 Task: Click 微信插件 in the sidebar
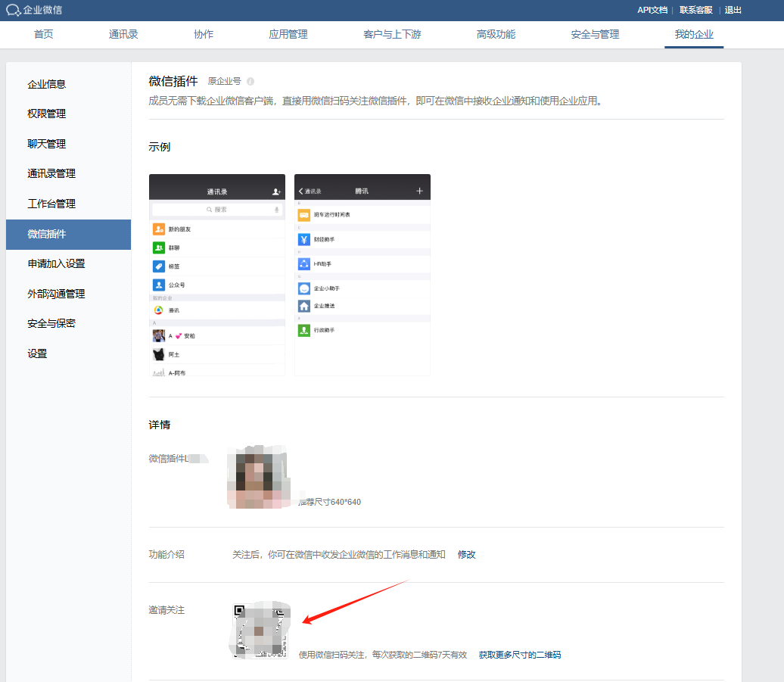coord(69,234)
